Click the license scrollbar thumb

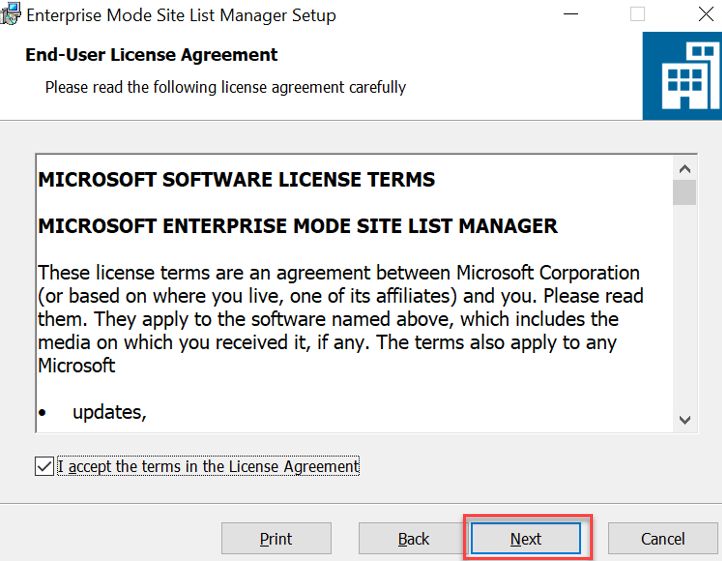[685, 193]
